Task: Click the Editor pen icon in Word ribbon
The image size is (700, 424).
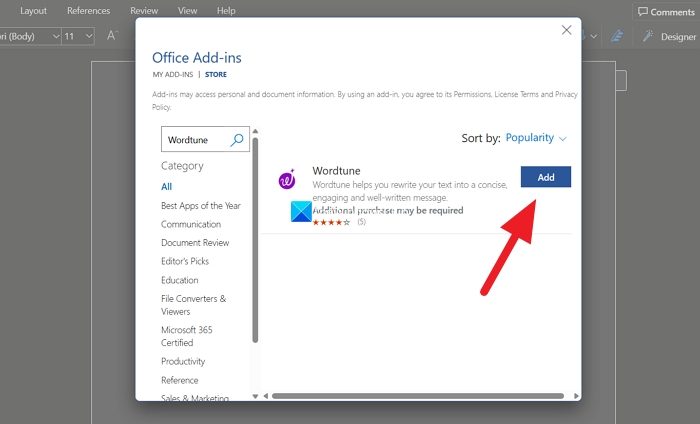Action: (617, 36)
